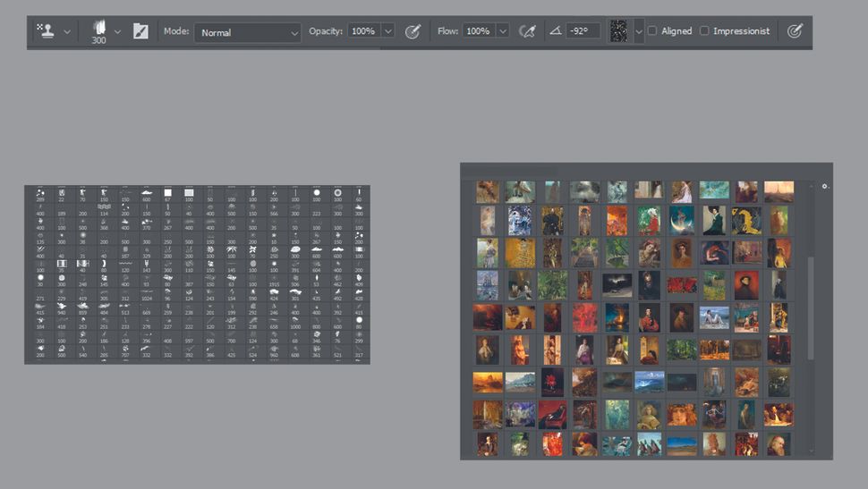Select the brush preset sized 658

click(274, 324)
